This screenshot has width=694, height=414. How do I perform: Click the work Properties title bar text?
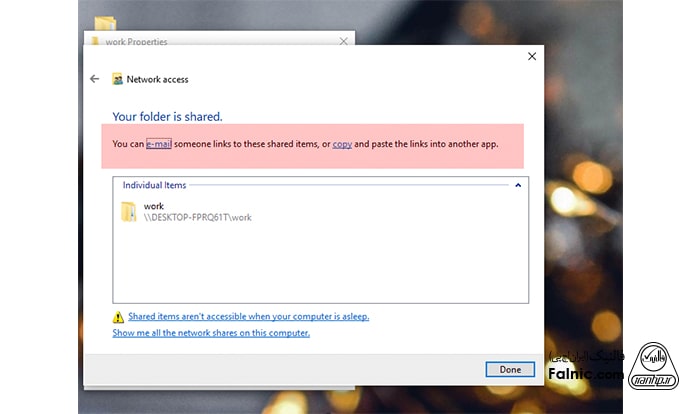click(136, 42)
